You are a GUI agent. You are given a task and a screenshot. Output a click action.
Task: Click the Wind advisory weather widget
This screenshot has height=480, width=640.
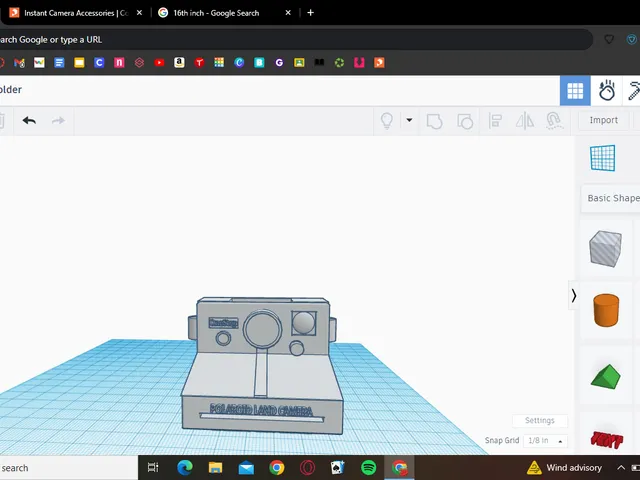(x=564, y=467)
